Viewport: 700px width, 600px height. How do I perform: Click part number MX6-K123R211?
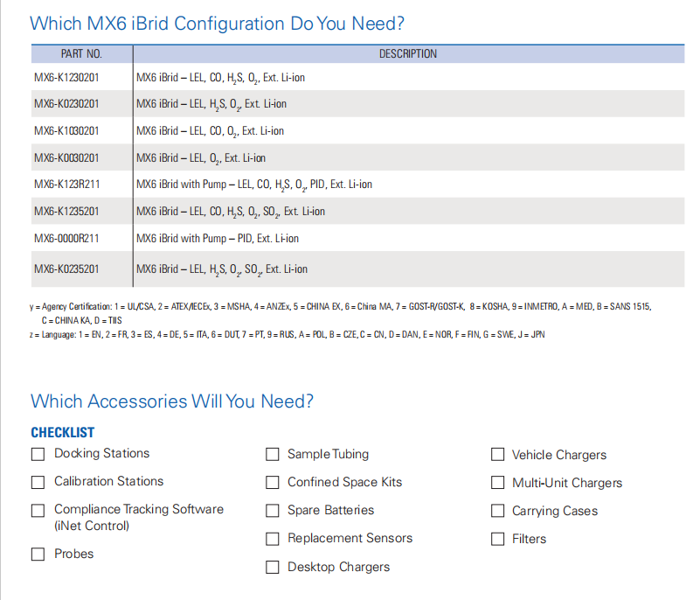pyautogui.click(x=67, y=185)
